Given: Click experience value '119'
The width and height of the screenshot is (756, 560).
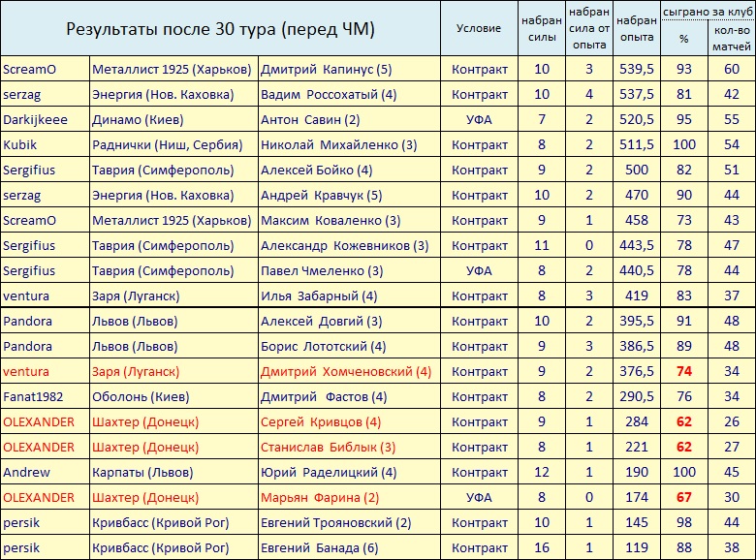Looking at the screenshot, I should tap(637, 548).
